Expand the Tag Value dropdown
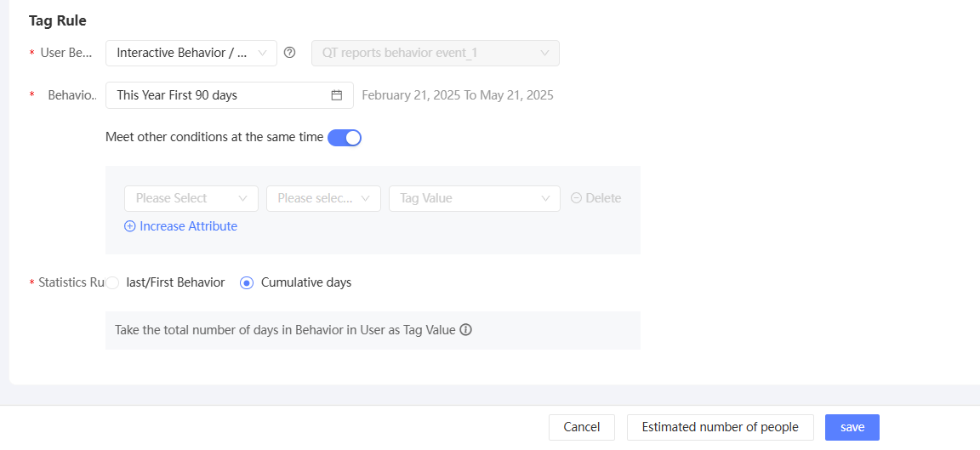980x450 pixels. click(x=474, y=198)
